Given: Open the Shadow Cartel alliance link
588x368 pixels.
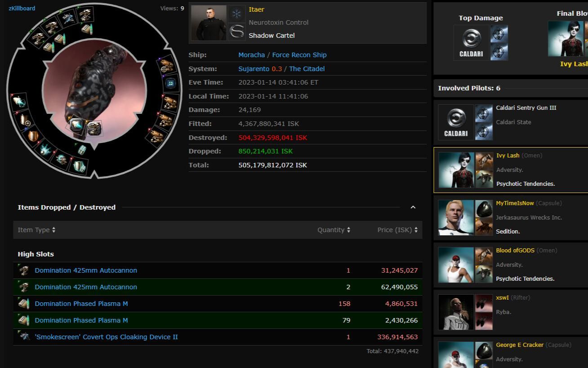Looking at the screenshot, I should [x=272, y=36].
